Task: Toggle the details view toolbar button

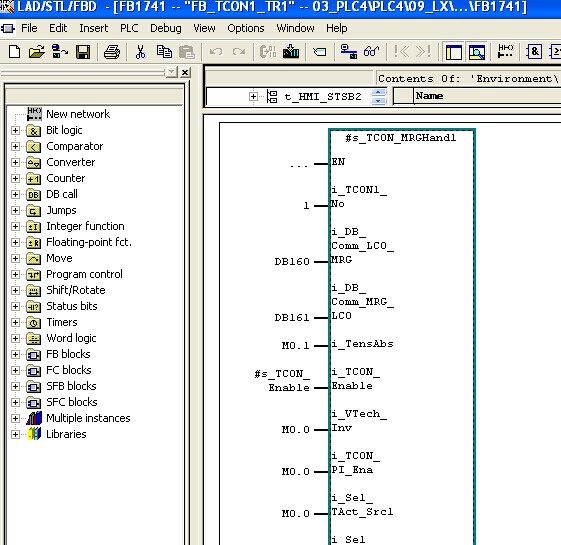Action: pyautogui.click(x=477, y=52)
